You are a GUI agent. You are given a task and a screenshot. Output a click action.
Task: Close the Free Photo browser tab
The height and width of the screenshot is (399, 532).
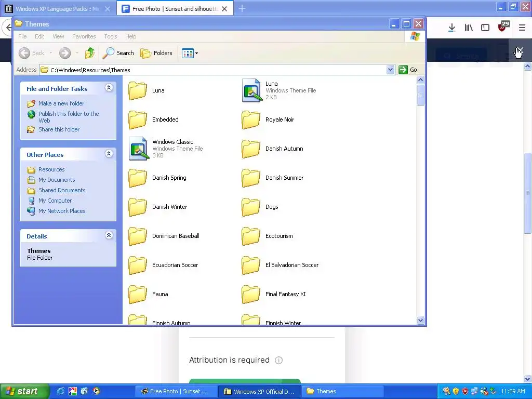point(224,9)
